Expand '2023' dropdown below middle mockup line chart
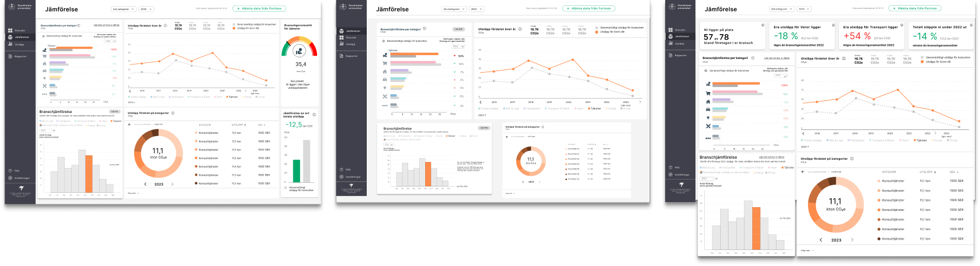This screenshot has width=980, height=266. tap(482, 115)
